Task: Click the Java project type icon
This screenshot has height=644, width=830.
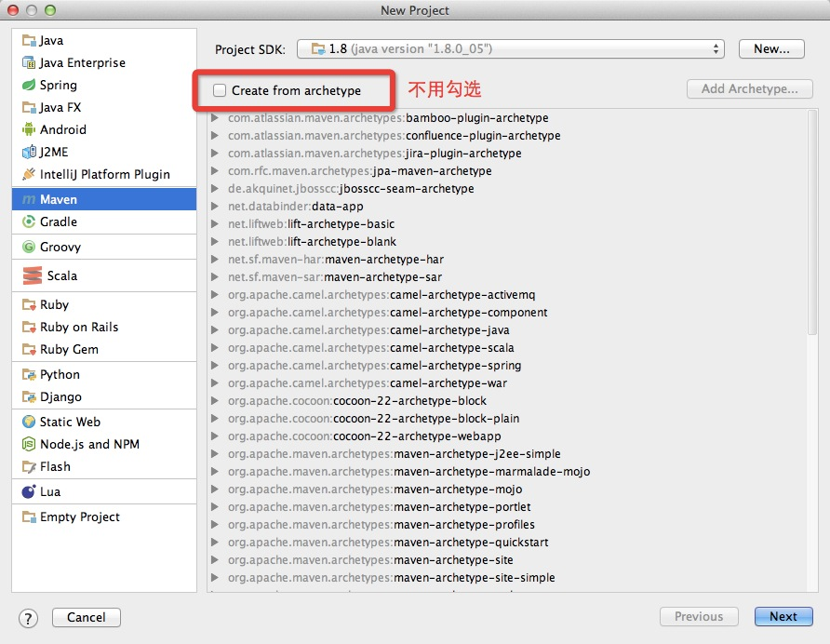Action: click(29, 40)
